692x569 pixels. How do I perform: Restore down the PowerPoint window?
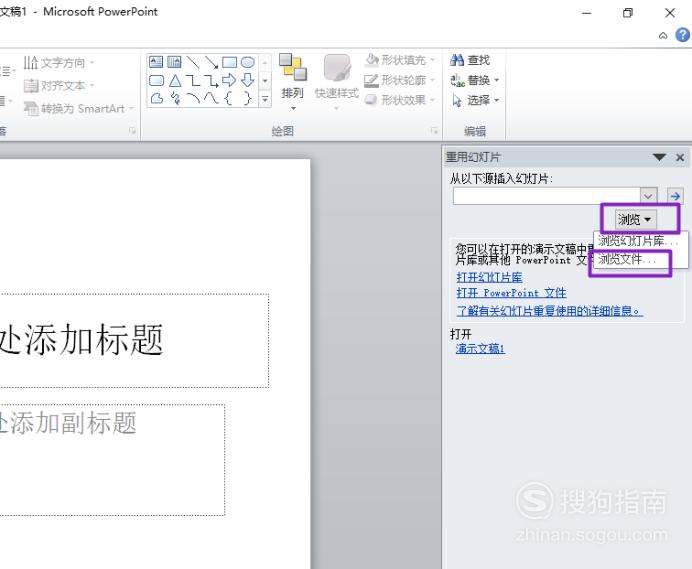point(627,13)
